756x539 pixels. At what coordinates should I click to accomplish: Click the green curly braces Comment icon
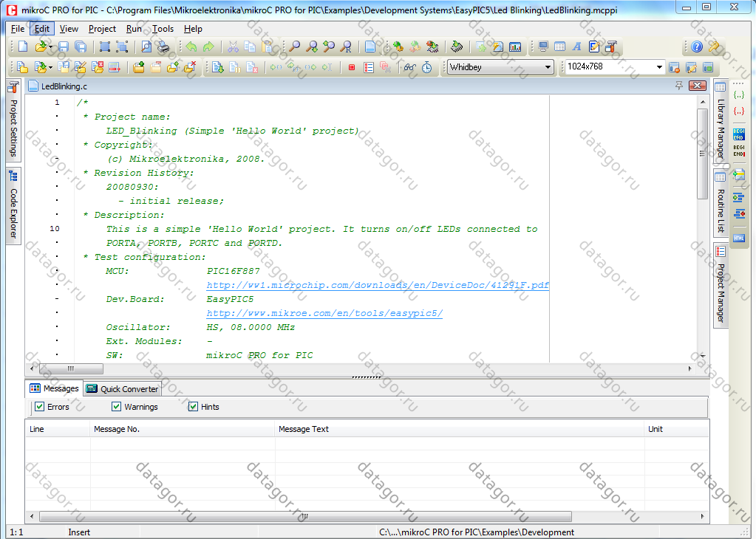click(x=739, y=95)
